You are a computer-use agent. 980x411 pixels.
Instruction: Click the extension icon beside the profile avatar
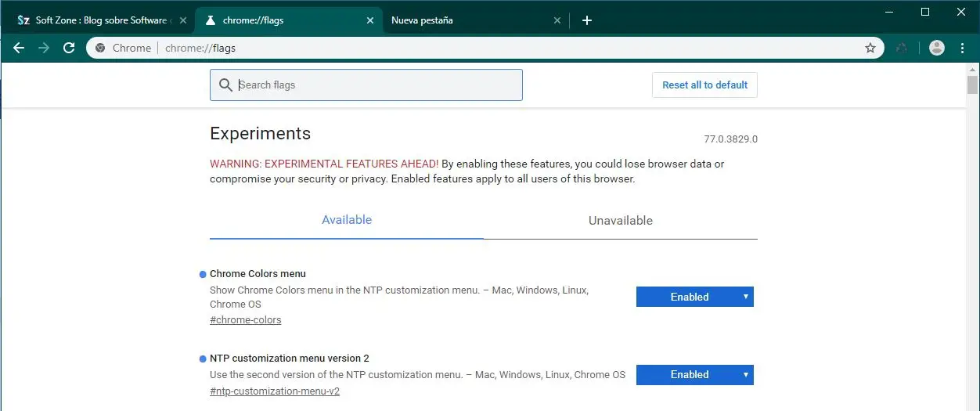(902, 48)
